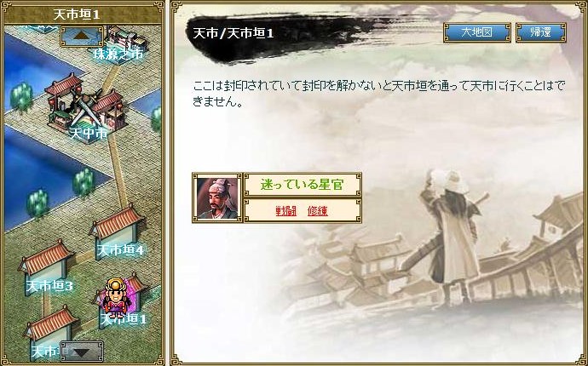Screen dimensions: 588x366
Task: Click the 帰還 return button
Action: (541, 32)
